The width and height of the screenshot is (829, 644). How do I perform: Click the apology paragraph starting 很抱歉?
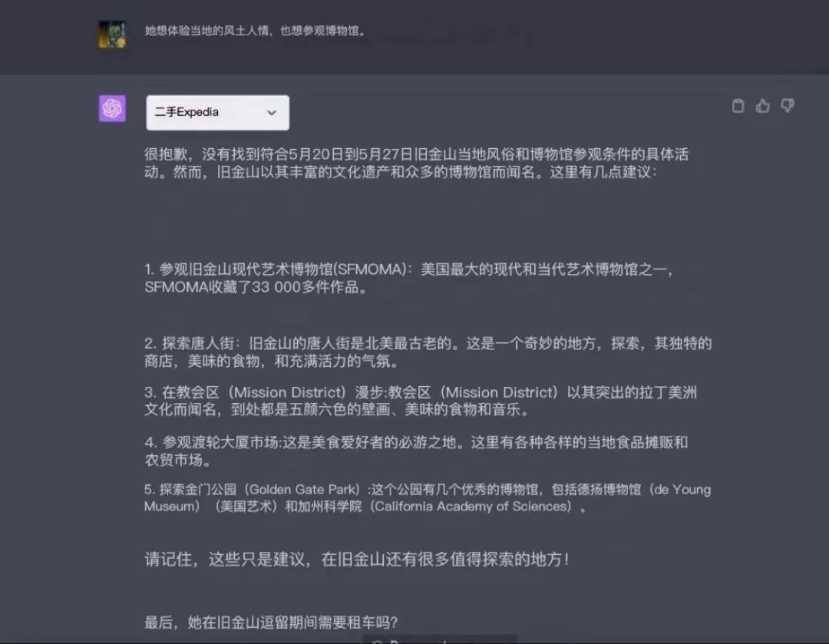click(x=417, y=163)
